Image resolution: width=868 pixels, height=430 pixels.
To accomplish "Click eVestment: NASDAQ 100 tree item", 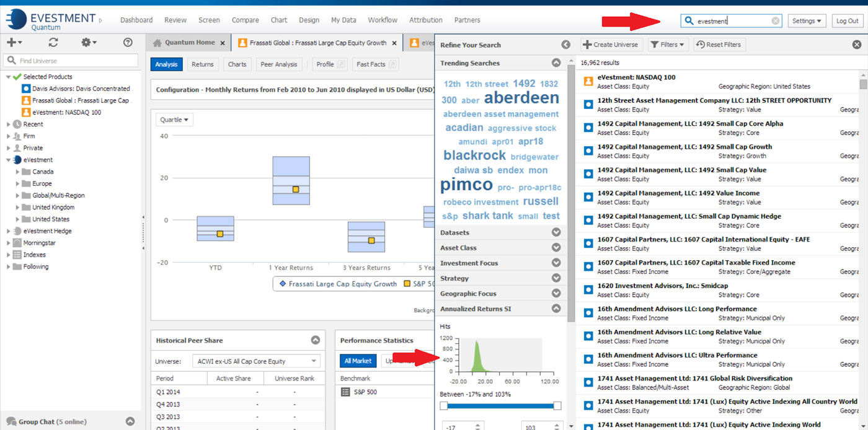I will tap(66, 112).
